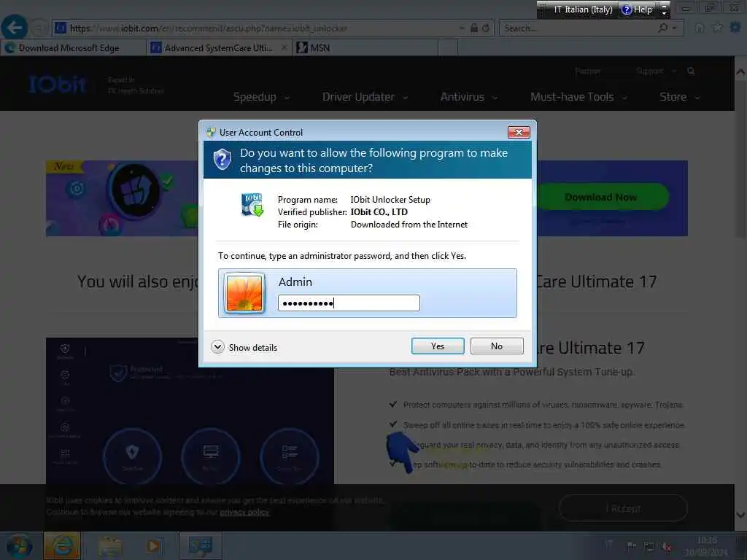The height and width of the screenshot is (560, 747).
Task: Click the page scrollbar up arrow
Action: pos(740,72)
